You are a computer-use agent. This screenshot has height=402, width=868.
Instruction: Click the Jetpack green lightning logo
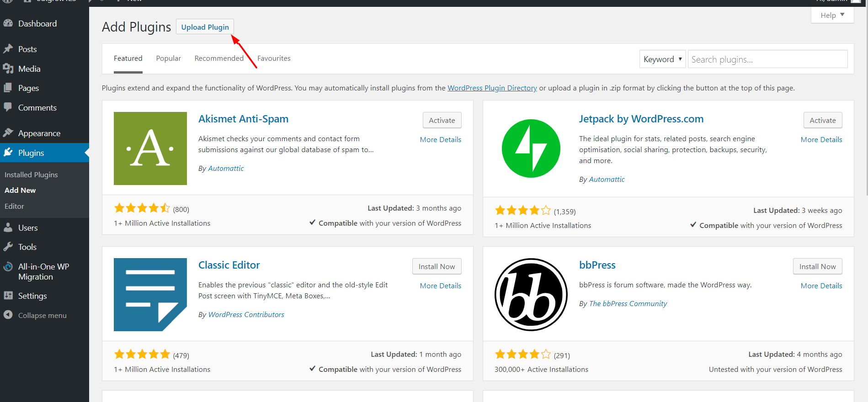click(x=531, y=148)
